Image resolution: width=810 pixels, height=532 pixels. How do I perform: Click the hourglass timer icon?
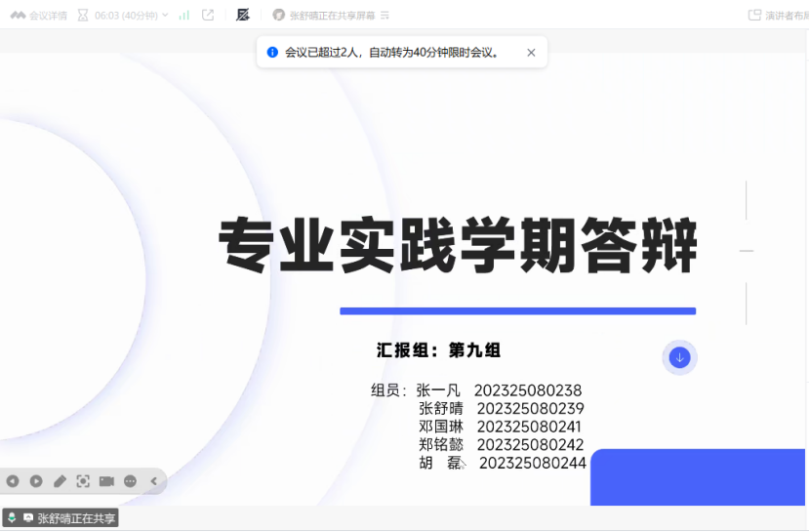83,15
